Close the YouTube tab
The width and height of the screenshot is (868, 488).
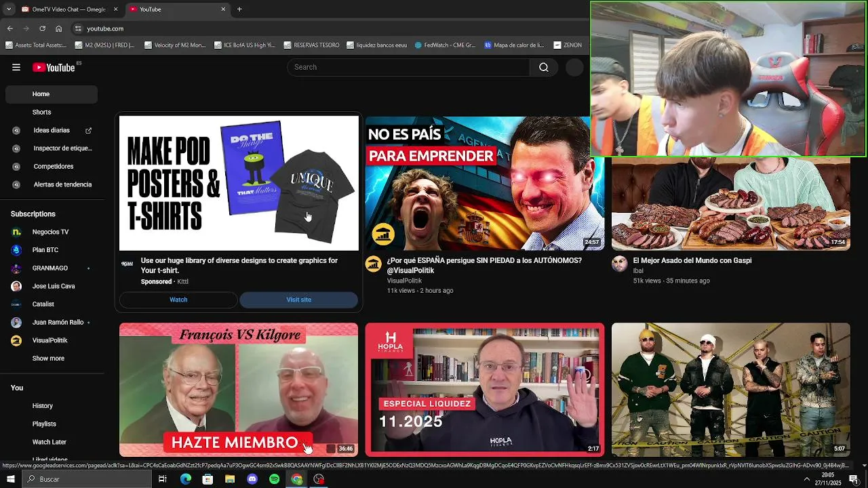[223, 9]
